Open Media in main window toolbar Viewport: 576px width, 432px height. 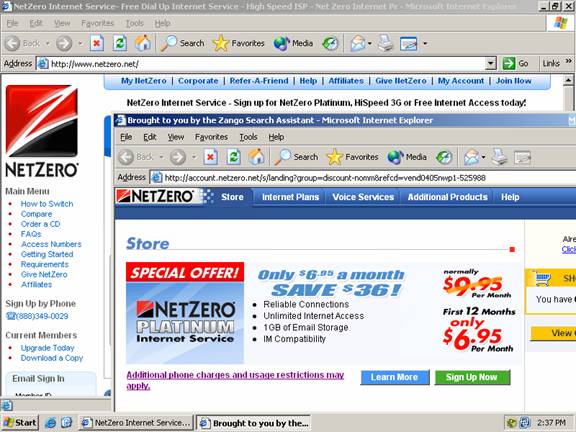294,43
